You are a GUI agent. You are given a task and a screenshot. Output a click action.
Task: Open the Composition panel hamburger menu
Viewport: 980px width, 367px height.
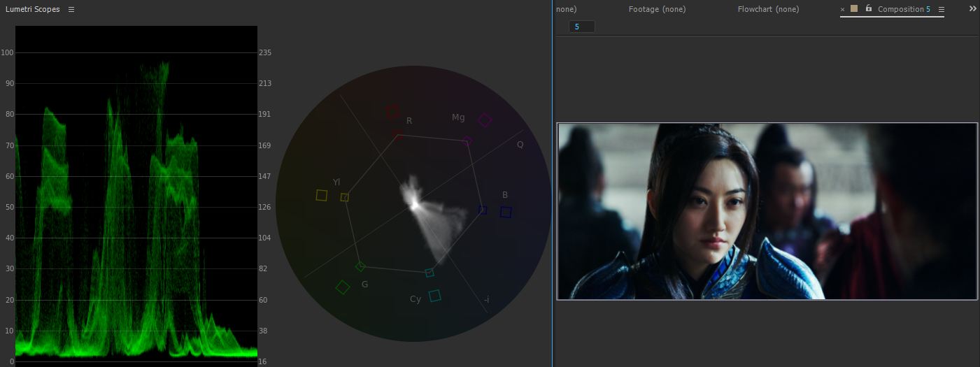941,9
